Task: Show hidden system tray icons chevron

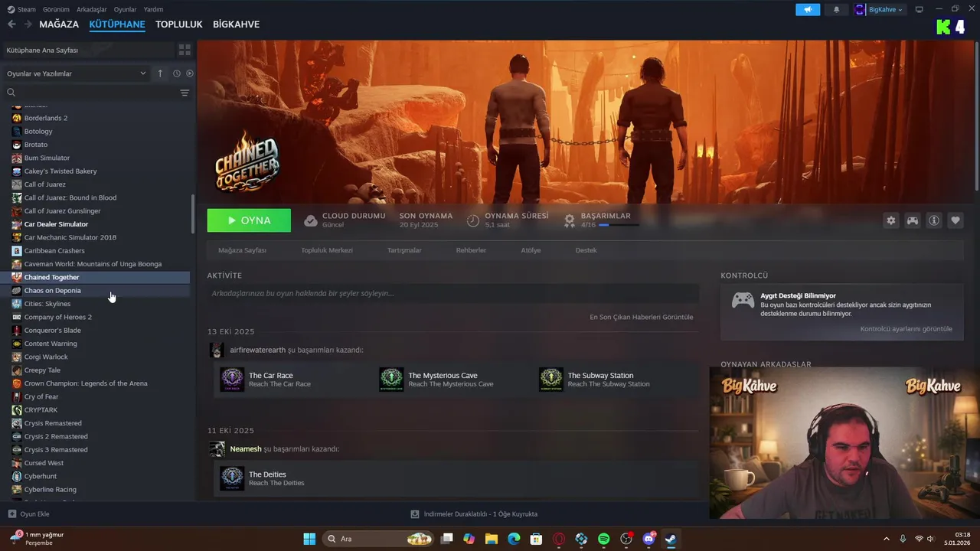Action: coord(887,539)
